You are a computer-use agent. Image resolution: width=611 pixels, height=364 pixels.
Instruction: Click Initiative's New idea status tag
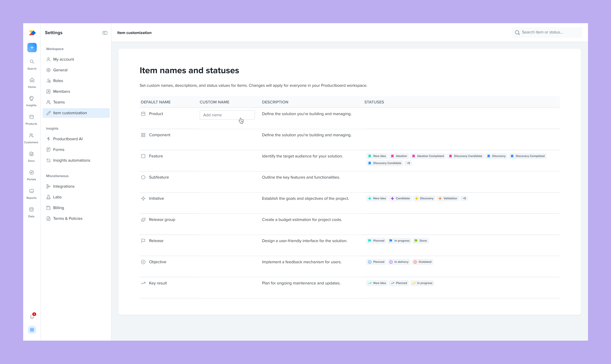pyautogui.click(x=377, y=198)
